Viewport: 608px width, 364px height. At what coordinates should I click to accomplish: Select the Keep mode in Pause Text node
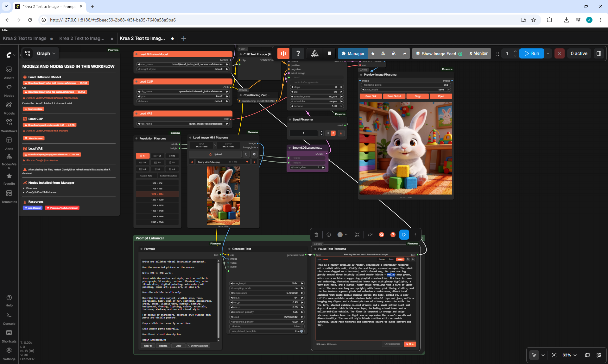[x=400, y=259]
